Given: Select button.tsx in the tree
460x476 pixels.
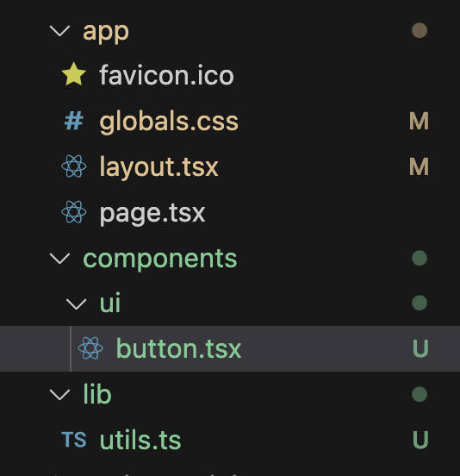Looking at the screenshot, I should point(230,348).
